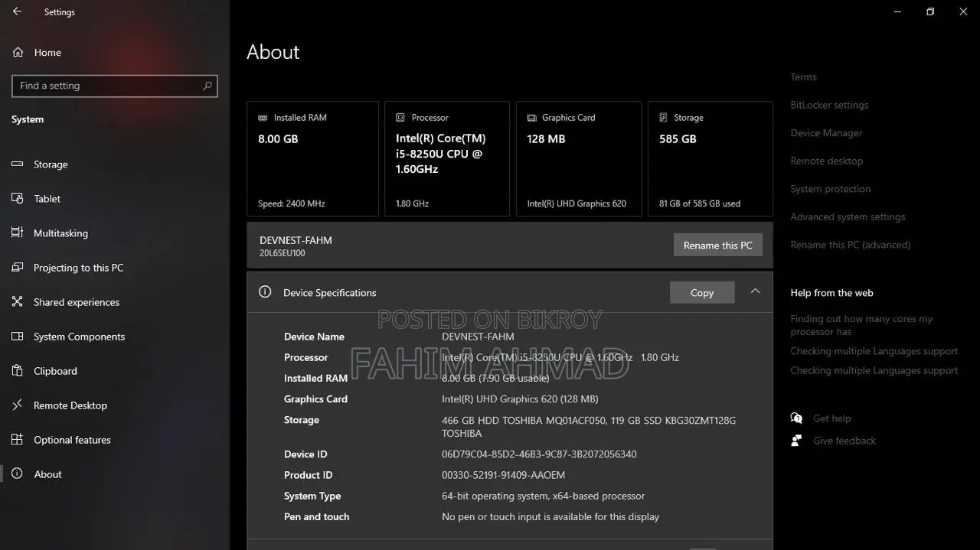The image size is (980, 550).
Task: Open Optional features page
Action: (x=72, y=440)
